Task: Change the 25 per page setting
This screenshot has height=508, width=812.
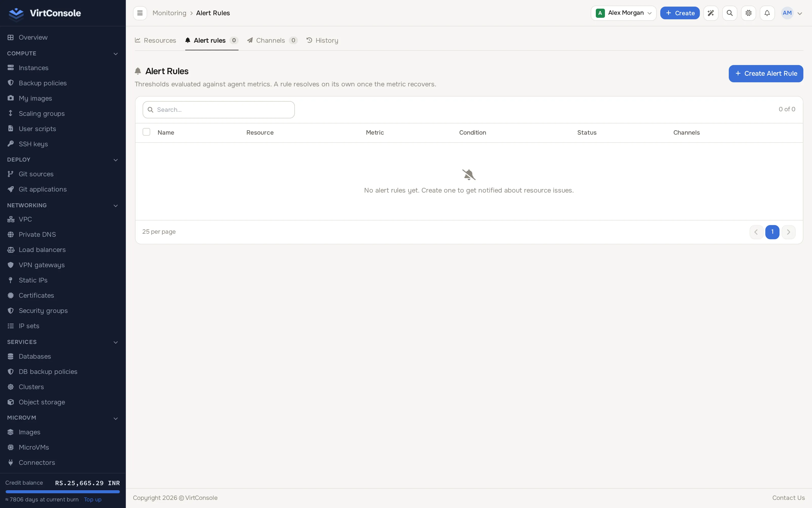Action: 159,232
